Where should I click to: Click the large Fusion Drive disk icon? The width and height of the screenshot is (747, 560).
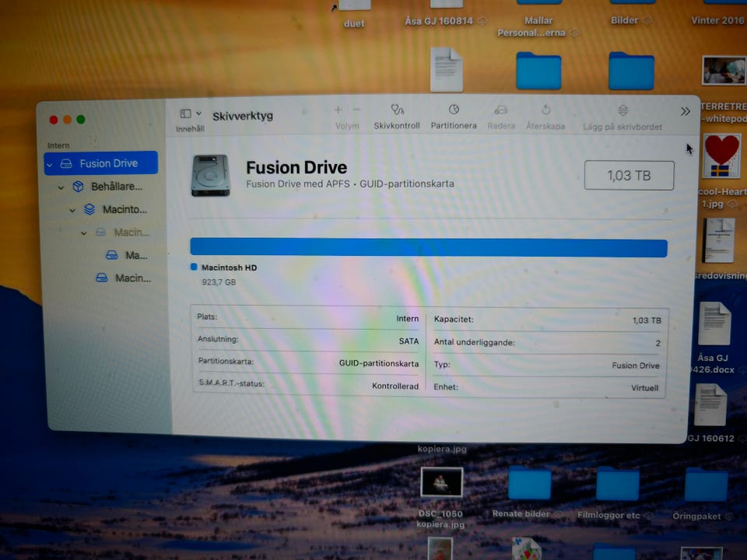(210, 175)
